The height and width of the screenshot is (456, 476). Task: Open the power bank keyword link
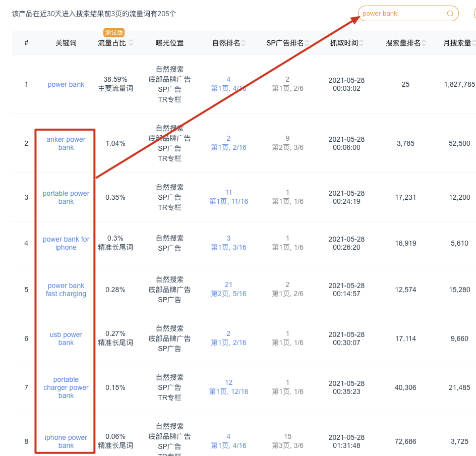(x=66, y=84)
